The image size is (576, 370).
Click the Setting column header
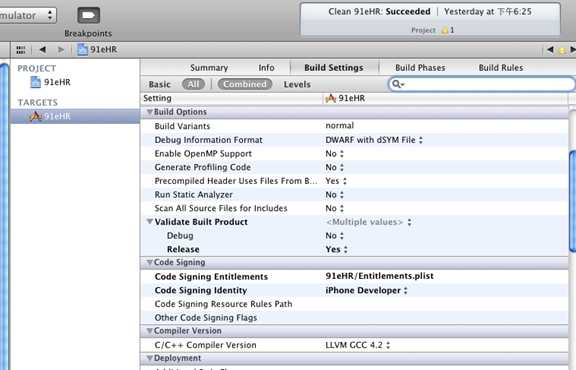157,98
